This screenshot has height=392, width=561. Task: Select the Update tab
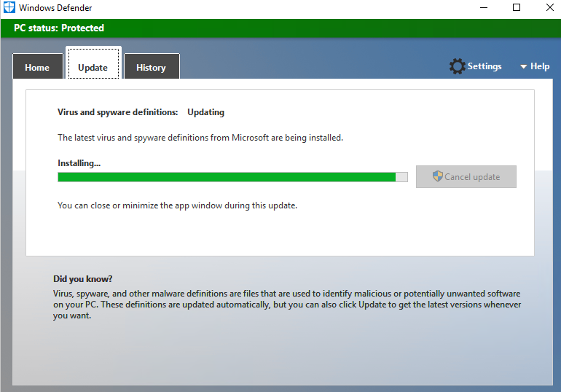pyautogui.click(x=93, y=63)
